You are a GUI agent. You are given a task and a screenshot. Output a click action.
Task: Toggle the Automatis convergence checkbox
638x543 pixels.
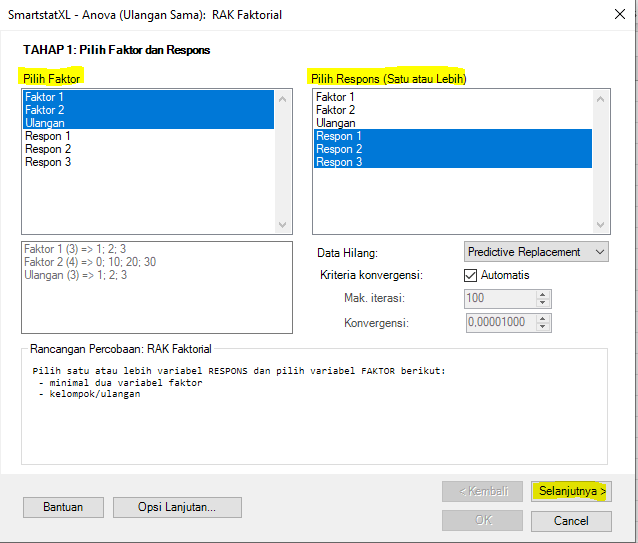click(472, 275)
